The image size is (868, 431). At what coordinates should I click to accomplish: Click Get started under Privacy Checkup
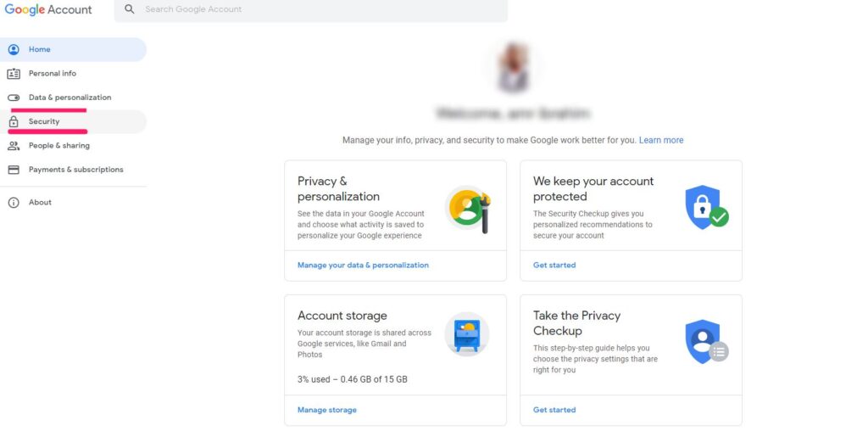pos(554,410)
